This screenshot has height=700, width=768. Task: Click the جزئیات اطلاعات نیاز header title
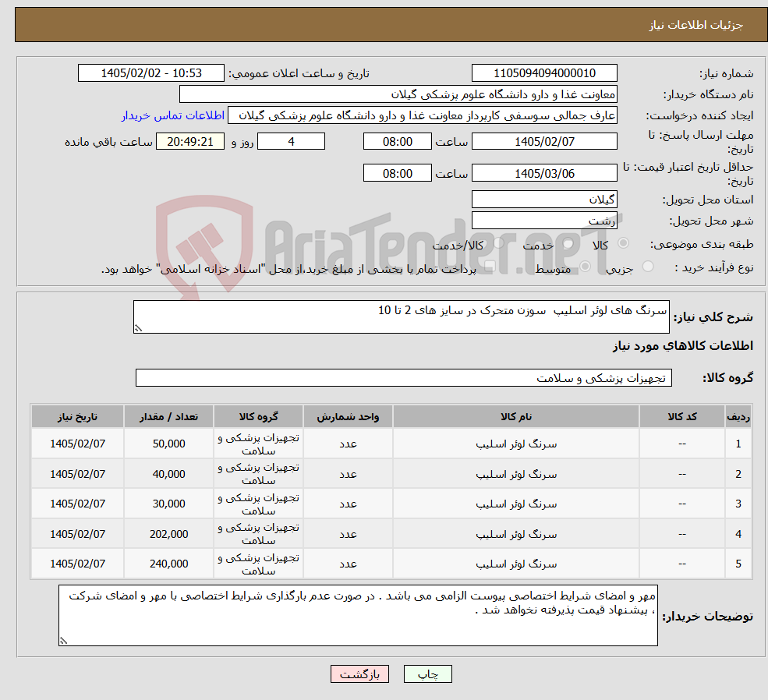(x=695, y=25)
